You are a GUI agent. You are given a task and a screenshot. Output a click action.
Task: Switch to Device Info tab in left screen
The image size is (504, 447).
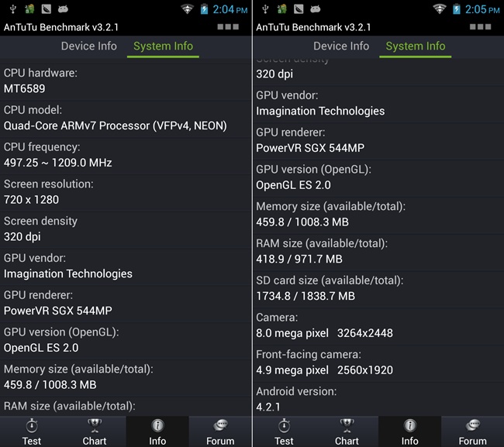tap(89, 46)
